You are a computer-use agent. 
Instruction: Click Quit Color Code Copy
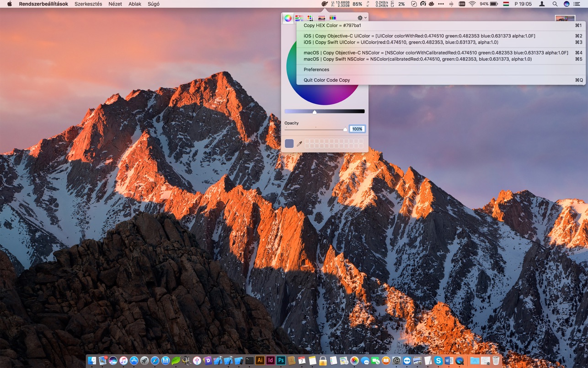(x=326, y=80)
